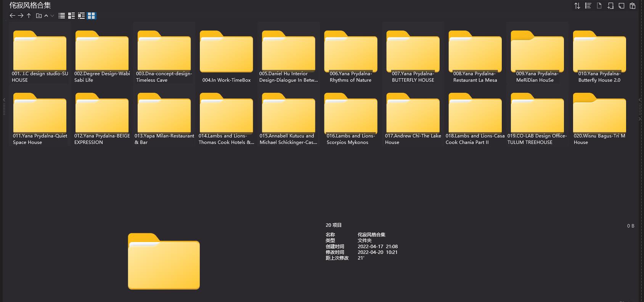Select folder 019.CO-LAB Design Office-TULUM TREEHOUSE

point(537,114)
